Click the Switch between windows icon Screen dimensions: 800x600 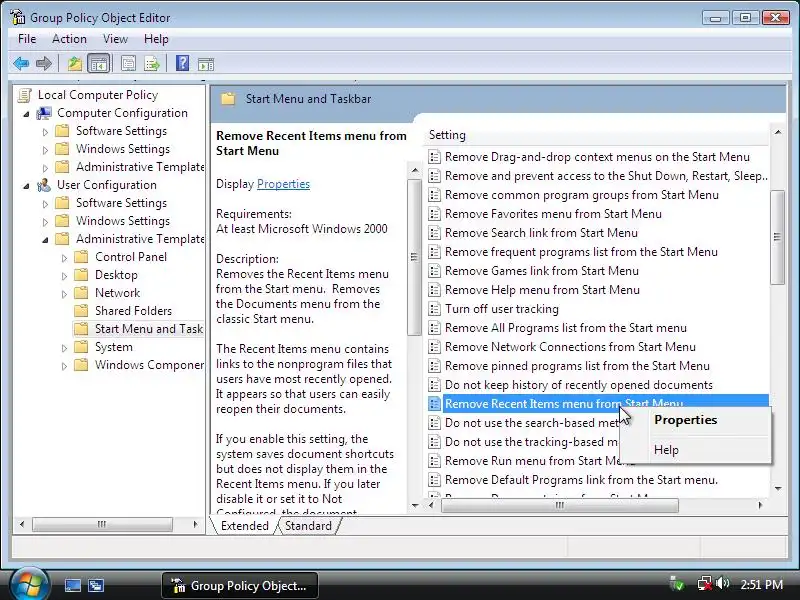click(x=96, y=585)
